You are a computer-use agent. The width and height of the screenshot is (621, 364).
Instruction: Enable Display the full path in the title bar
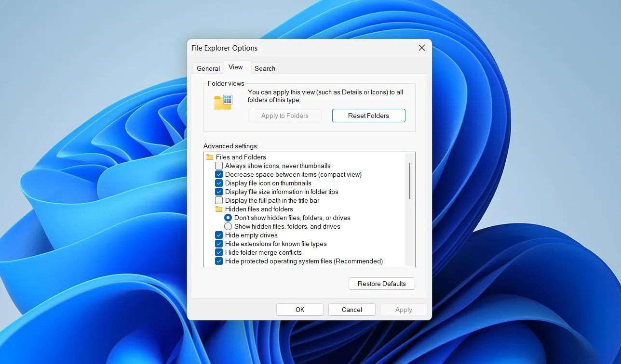click(x=219, y=200)
